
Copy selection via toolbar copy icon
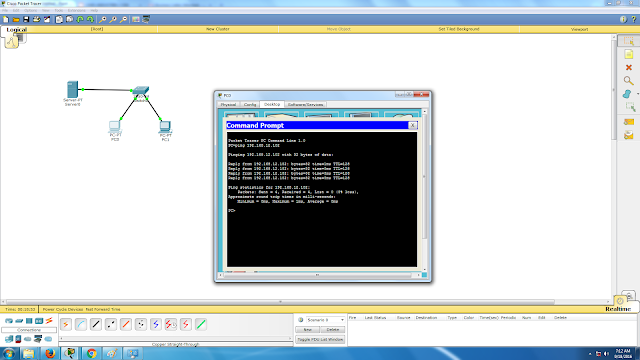click(x=59, y=19)
